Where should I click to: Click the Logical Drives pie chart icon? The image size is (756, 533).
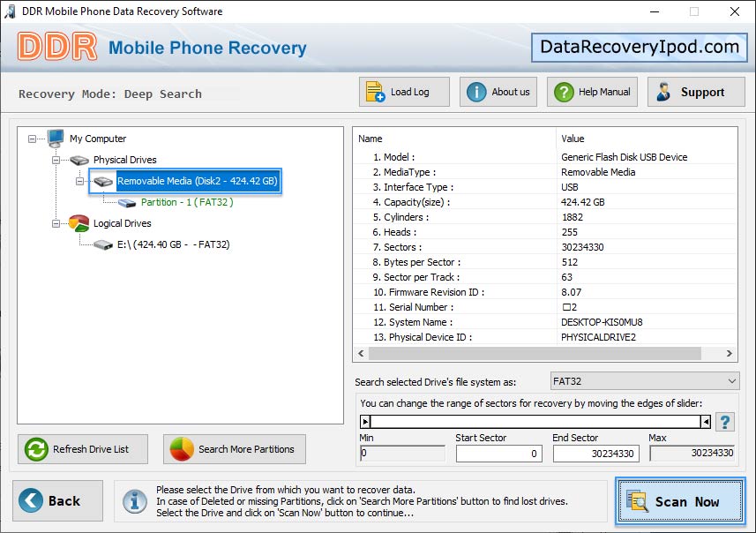click(79, 223)
